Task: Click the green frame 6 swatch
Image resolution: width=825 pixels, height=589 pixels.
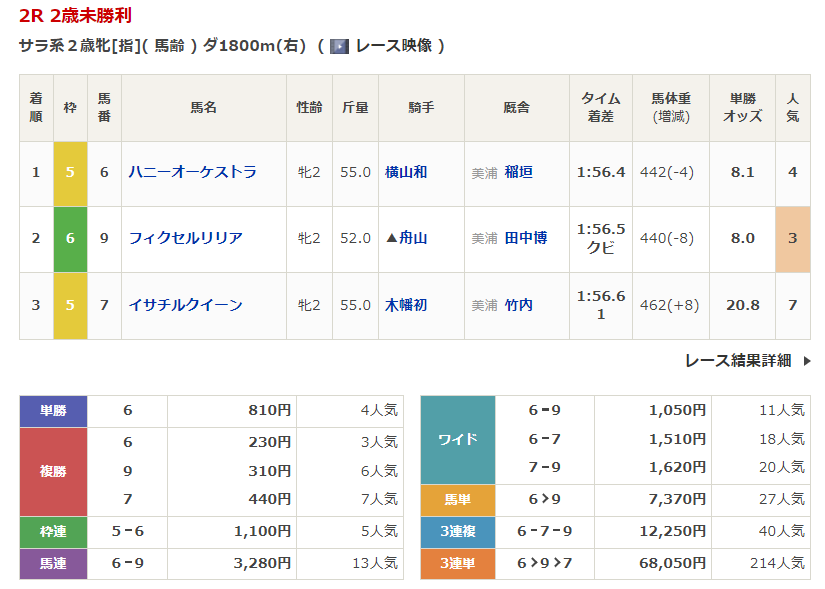Action: (70, 238)
